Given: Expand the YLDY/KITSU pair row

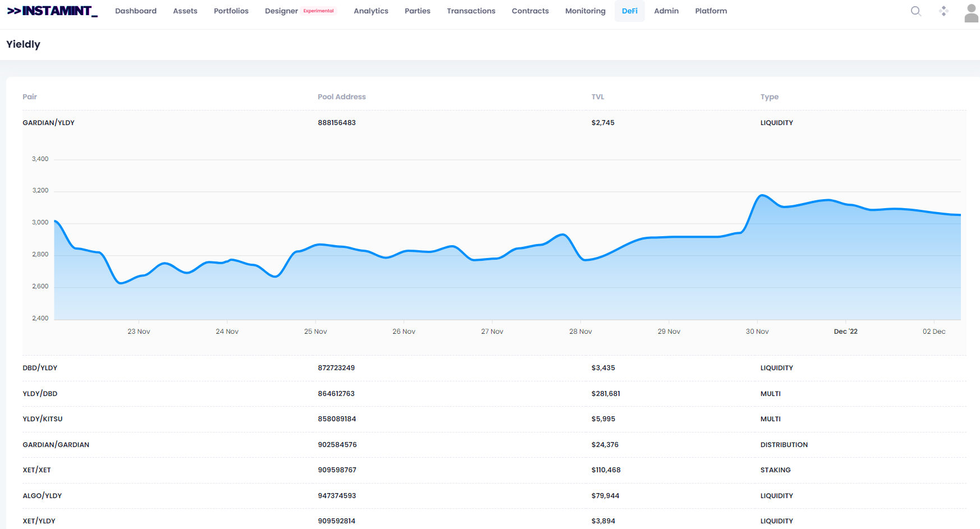Looking at the screenshot, I should (x=494, y=419).
